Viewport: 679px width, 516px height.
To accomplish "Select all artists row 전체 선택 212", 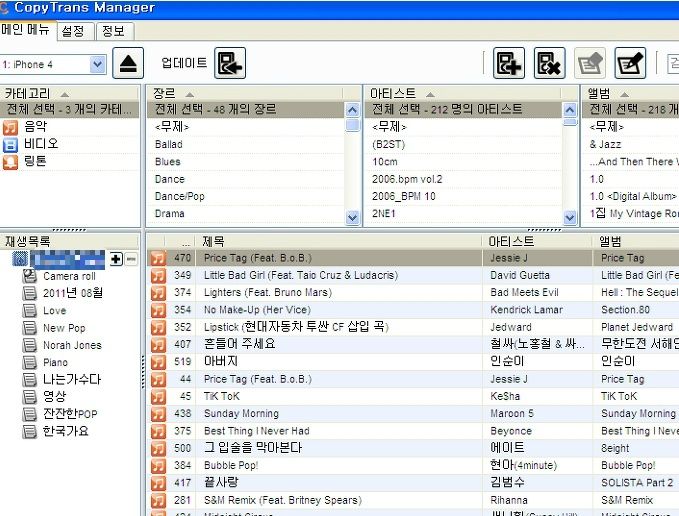I will pos(463,109).
